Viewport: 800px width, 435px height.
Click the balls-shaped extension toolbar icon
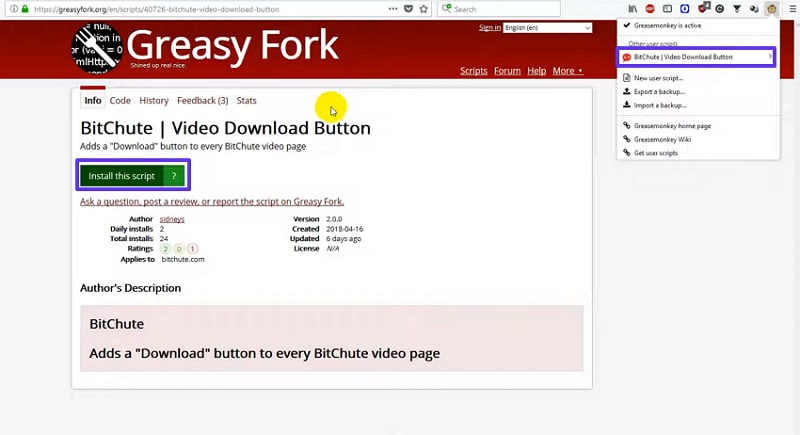tap(754, 9)
